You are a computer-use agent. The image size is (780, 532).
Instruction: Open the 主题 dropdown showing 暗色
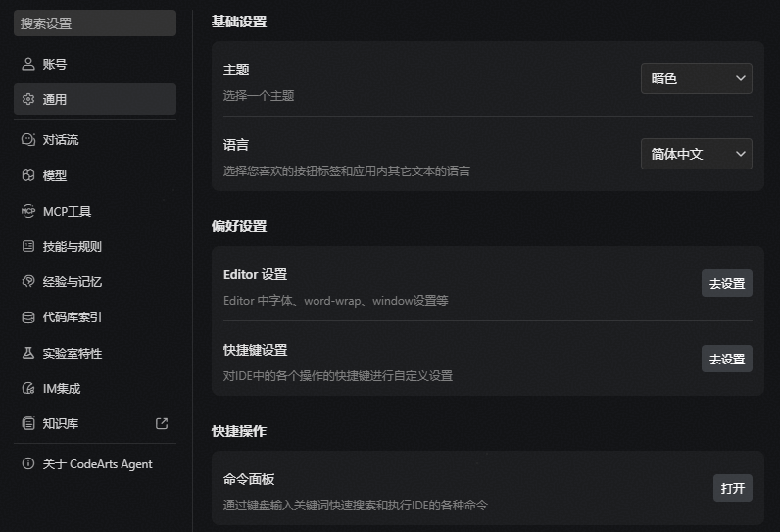[697, 78]
